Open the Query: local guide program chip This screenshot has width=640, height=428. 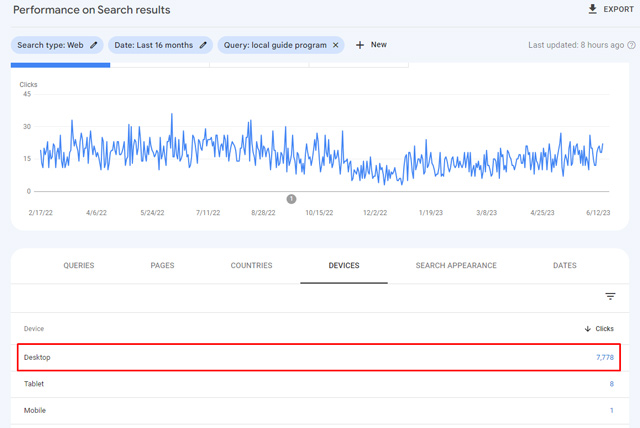tap(274, 45)
